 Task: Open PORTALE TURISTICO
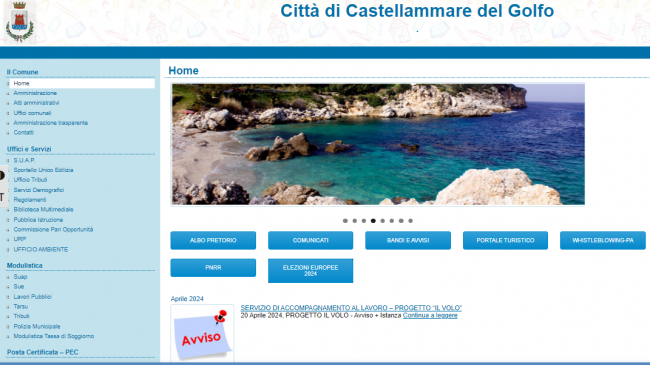click(x=505, y=241)
